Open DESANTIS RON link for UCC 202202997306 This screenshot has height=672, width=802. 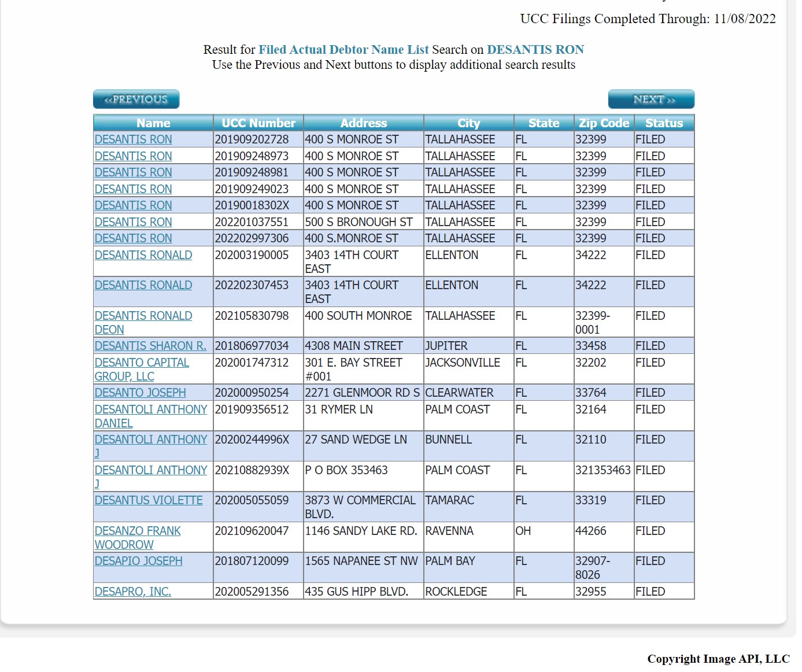click(x=133, y=238)
